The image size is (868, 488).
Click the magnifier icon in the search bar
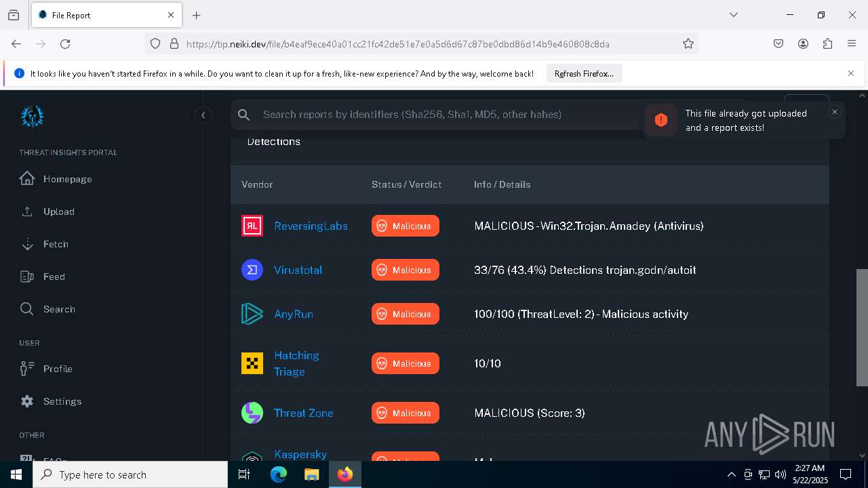[244, 115]
